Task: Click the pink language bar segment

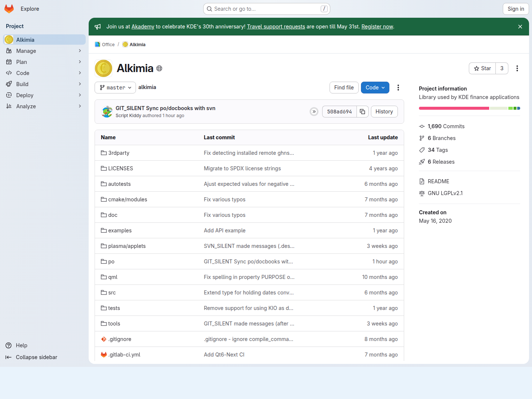Action: pos(454,108)
